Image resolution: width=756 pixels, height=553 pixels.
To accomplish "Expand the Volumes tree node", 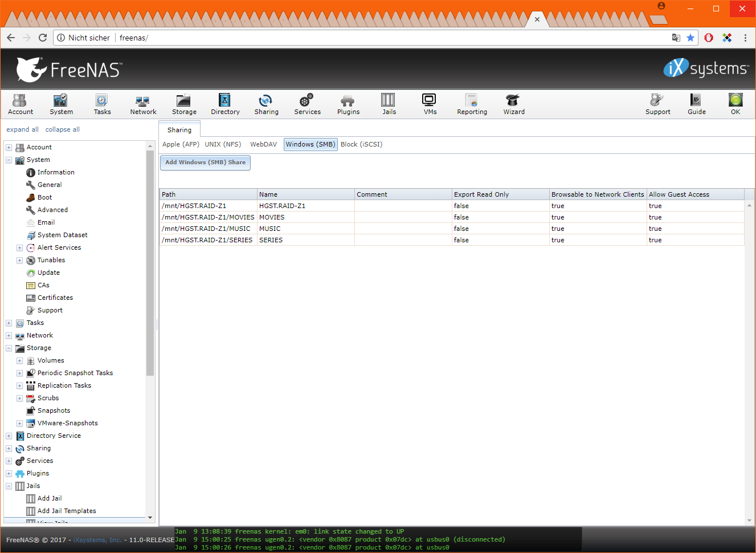I will (x=19, y=361).
